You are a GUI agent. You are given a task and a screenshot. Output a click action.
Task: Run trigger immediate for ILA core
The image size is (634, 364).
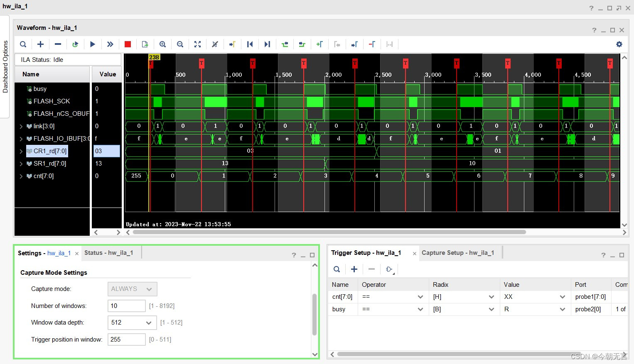tap(110, 44)
